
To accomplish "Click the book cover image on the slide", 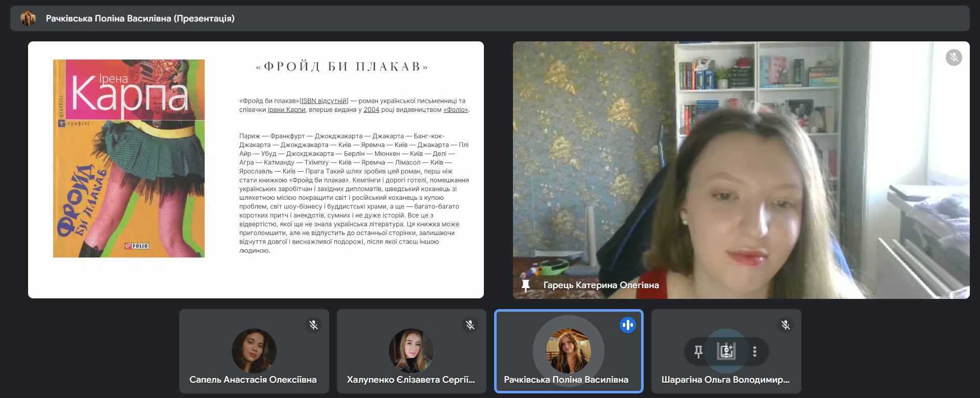I will [129, 158].
